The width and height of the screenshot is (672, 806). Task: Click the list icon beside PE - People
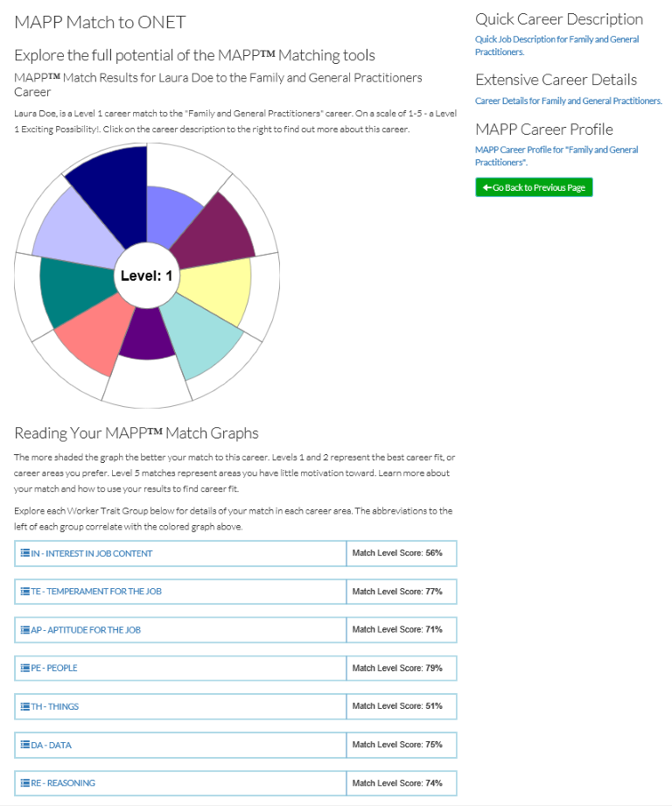[24, 668]
